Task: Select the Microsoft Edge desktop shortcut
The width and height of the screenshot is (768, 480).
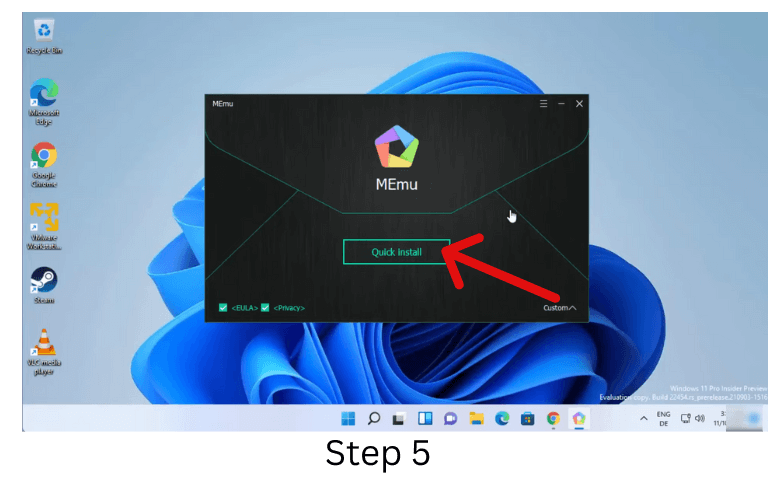Action: pyautogui.click(x=44, y=102)
